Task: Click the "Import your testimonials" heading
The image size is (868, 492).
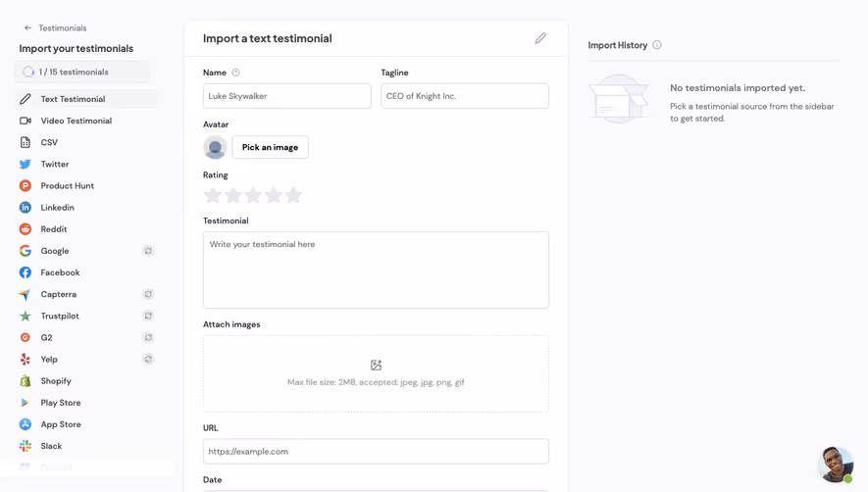Action: point(77,49)
